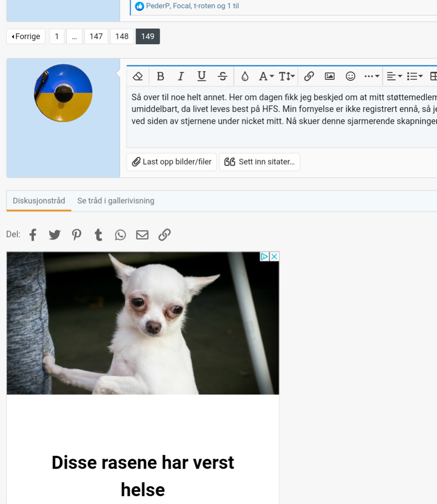Copy thread link with chain icon
The width and height of the screenshot is (437, 504).
click(164, 235)
